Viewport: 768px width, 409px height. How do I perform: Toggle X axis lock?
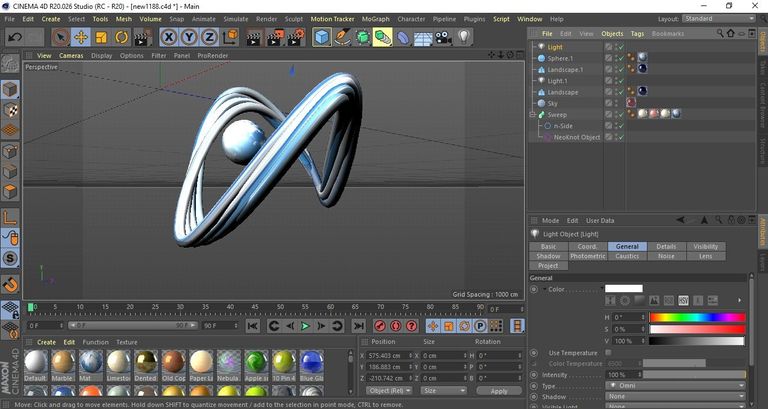[x=169, y=37]
